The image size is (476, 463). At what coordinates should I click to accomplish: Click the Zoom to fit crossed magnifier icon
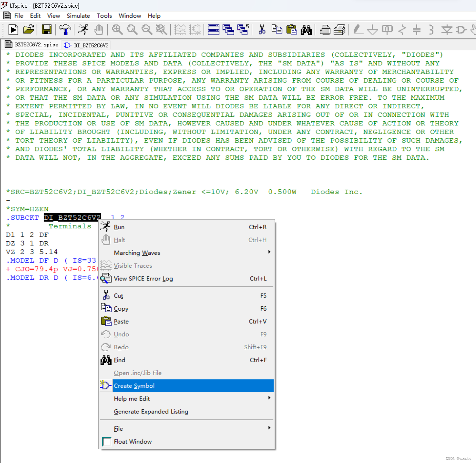tap(161, 30)
